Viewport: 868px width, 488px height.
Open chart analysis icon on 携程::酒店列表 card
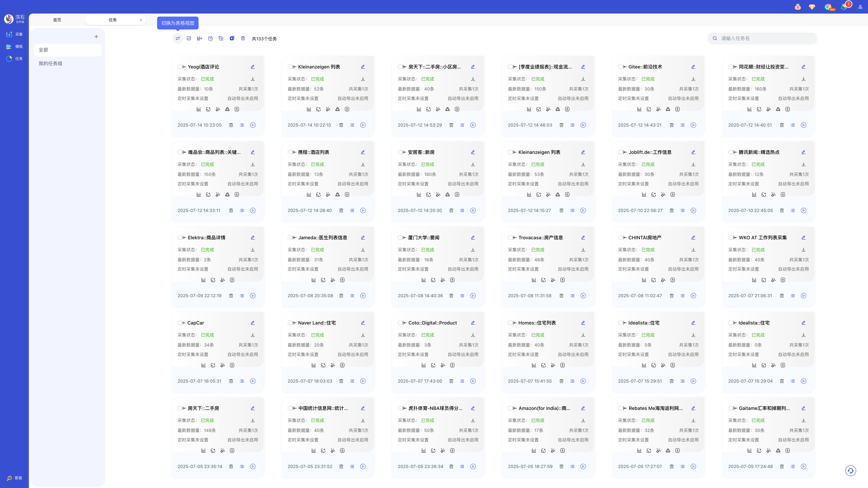[309, 195]
